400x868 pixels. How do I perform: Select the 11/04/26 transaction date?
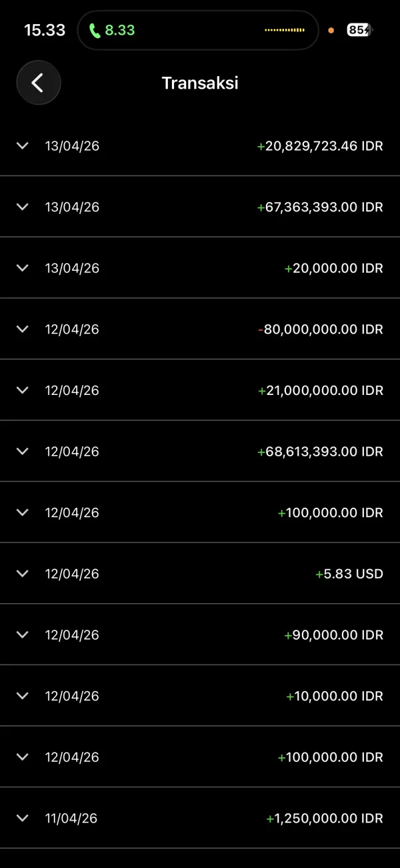point(71,818)
